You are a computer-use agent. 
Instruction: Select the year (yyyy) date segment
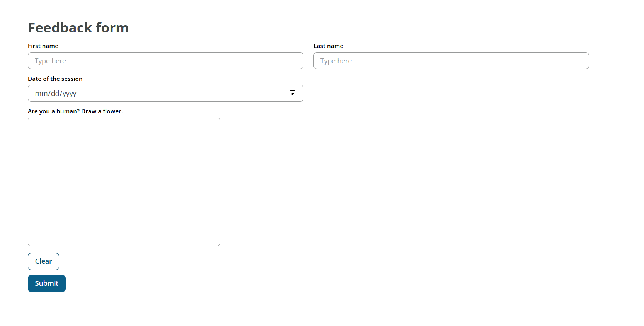point(70,94)
